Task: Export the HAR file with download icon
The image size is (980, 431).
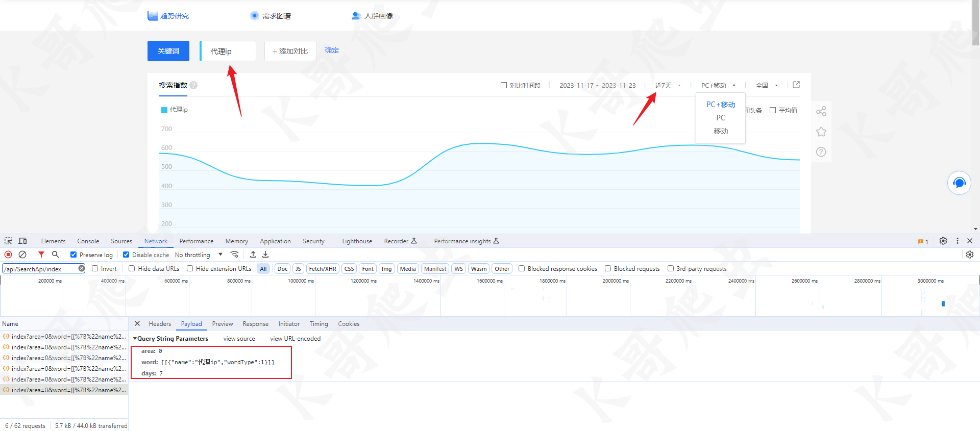Action: tap(265, 255)
